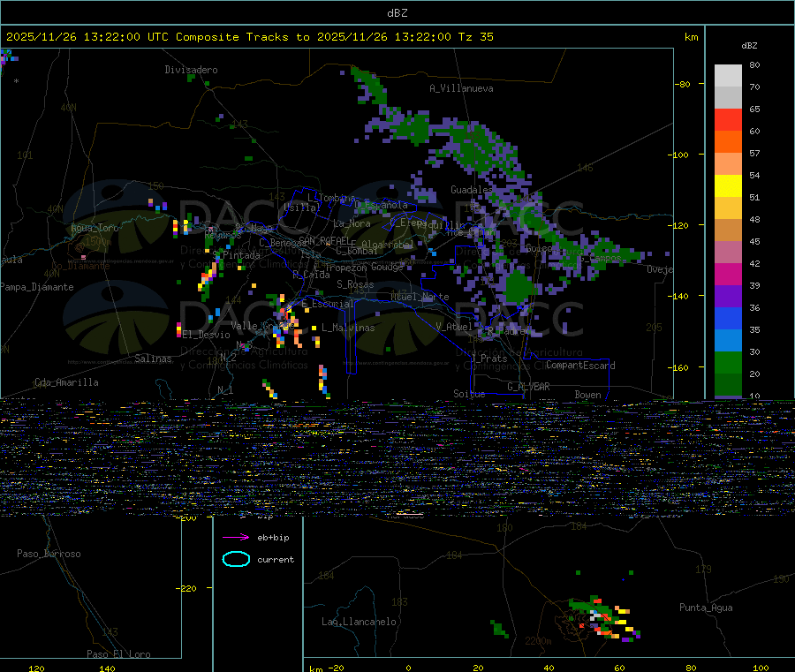Click the Atuel_Norte label
This screenshot has height=672, width=795.
point(420,297)
